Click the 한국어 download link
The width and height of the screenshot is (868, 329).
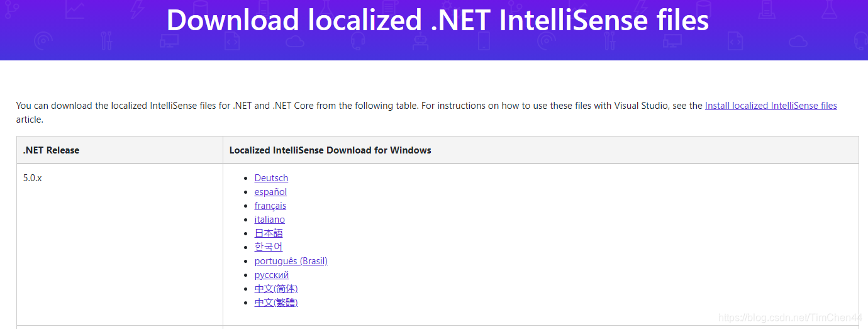tap(269, 247)
